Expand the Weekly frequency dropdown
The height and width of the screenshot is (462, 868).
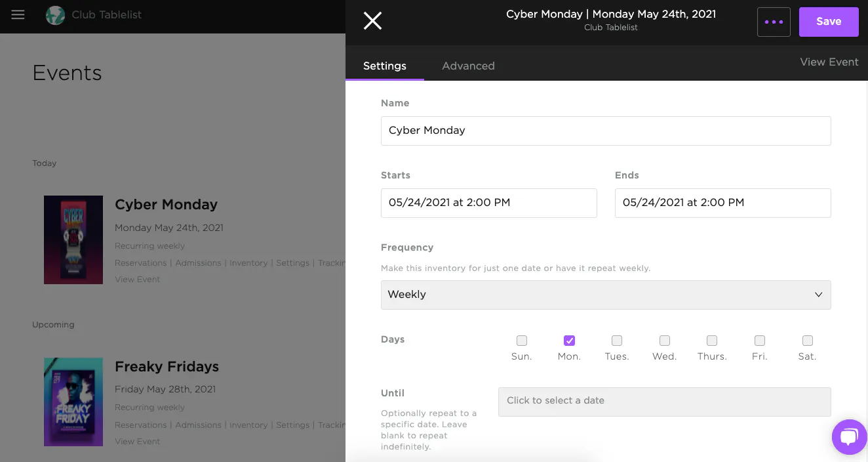click(x=606, y=295)
